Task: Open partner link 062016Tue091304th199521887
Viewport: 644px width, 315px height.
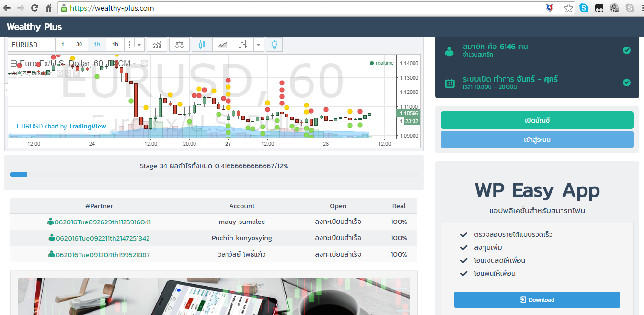Action: coord(103,255)
